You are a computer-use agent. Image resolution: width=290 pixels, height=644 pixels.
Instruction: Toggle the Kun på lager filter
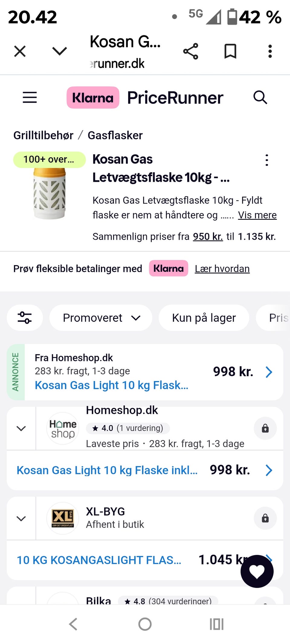[204, 318]
